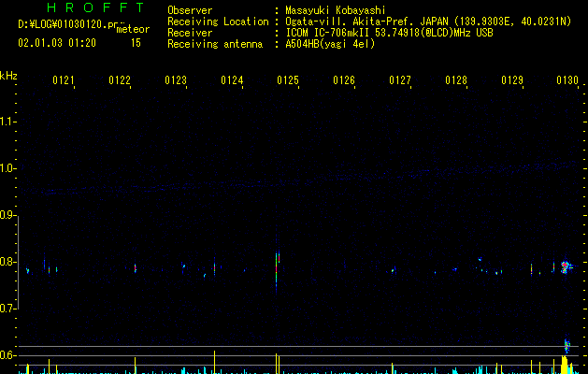Click the 0126 time marker
Image resolution: width=588 pixels, height=374 pixels.
coord(344,80)
